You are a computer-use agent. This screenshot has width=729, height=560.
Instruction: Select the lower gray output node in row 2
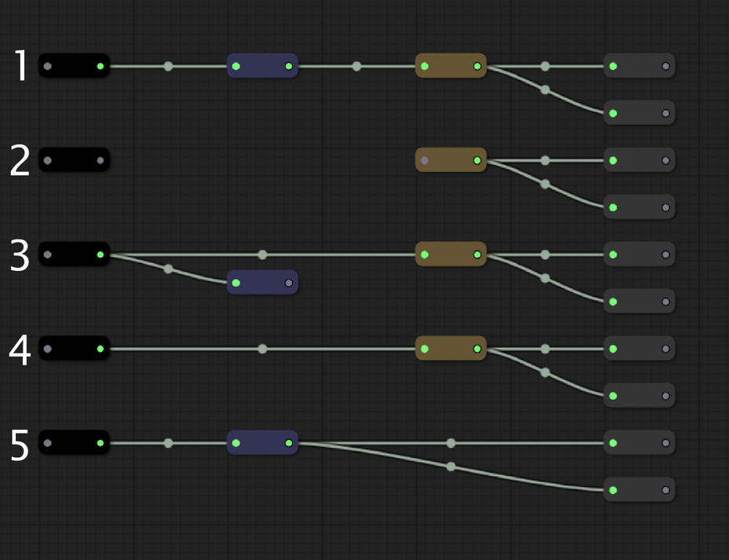pyautogui.click(x=638, y=207)
